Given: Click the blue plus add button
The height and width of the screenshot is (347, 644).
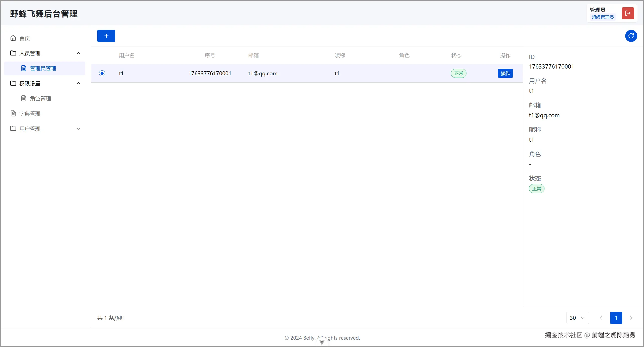Looking at the screenshot, I should click(x=106, y=36).
